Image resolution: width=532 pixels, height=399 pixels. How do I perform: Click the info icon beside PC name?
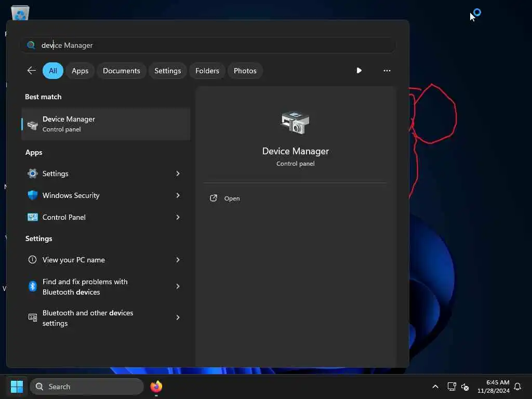tap(32, 260)
